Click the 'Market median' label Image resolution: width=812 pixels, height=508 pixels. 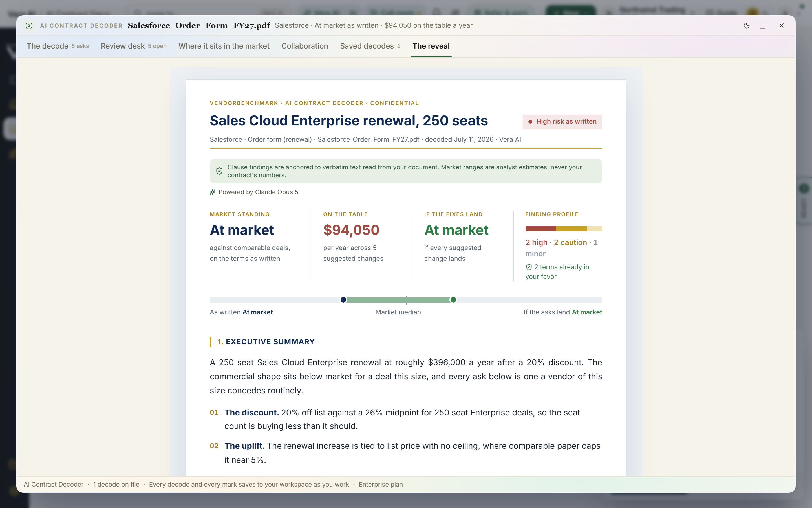point(398,312)
